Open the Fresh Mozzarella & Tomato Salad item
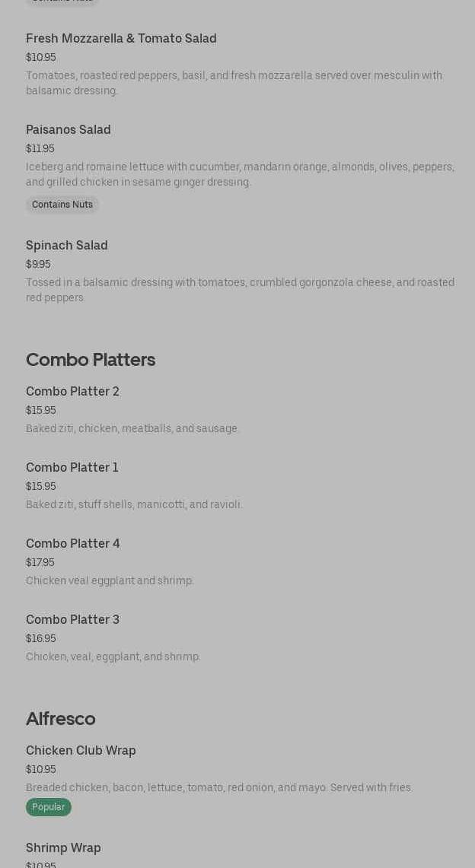Viewport: 475px width, 868px height. click(121, 39)
